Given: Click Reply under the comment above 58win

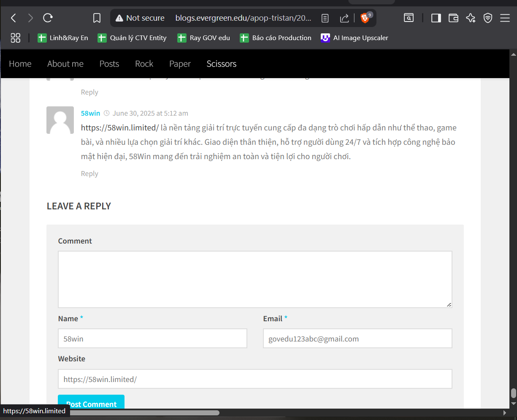Looking at the screenshot, I should click(x=89, y=92).
